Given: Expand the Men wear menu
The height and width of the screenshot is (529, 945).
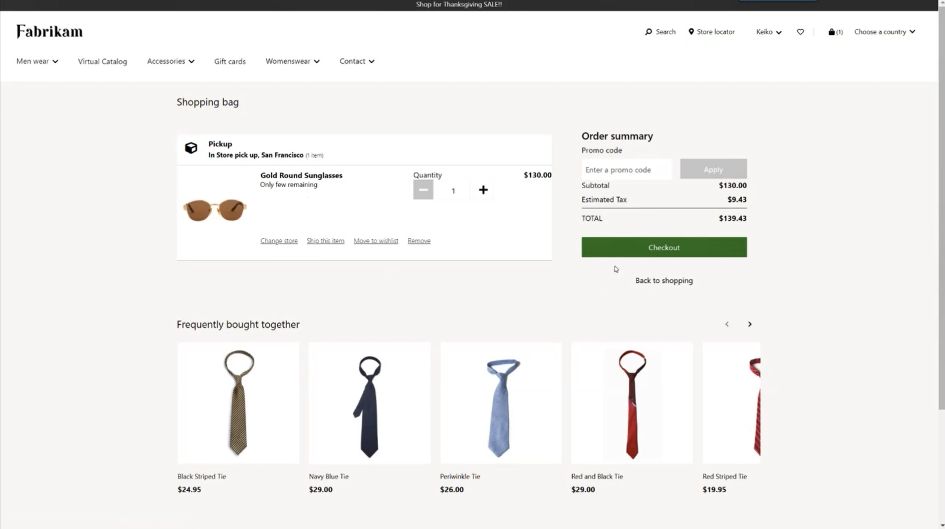Looking at the screenshot, I should point(37,61).
